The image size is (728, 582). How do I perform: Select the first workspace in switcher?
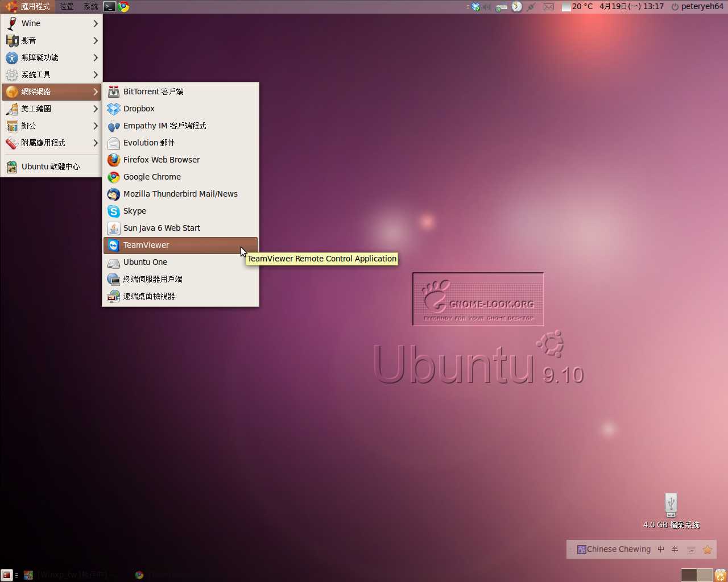[689, 575]
